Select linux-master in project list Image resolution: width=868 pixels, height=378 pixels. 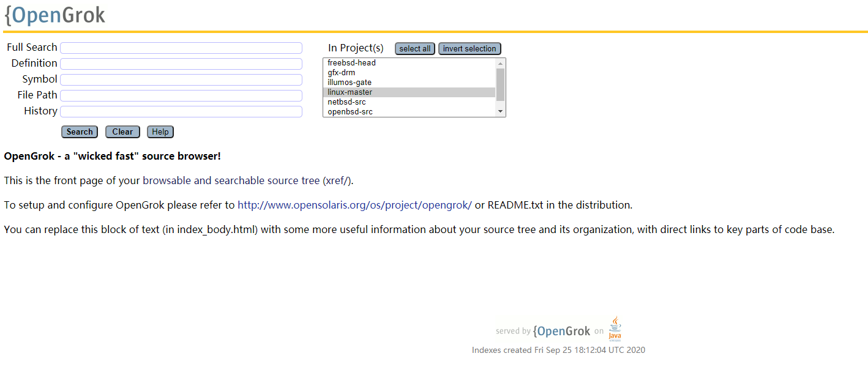tap(409, 92)
